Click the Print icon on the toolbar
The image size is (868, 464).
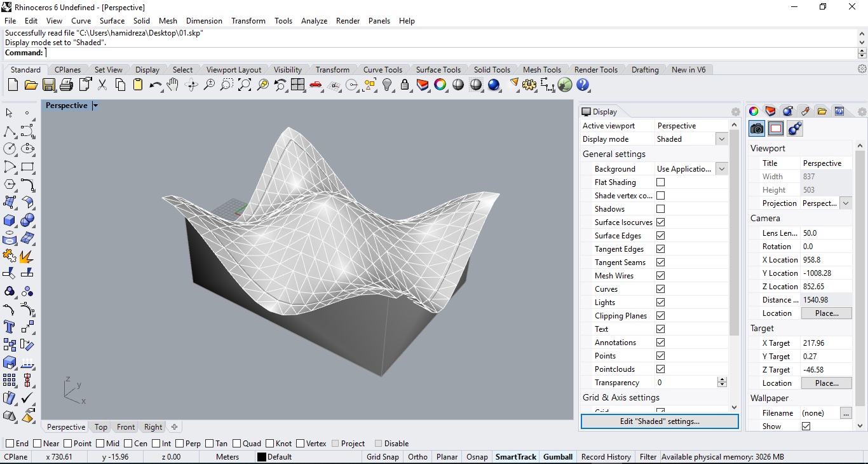[x=66, y=85]
